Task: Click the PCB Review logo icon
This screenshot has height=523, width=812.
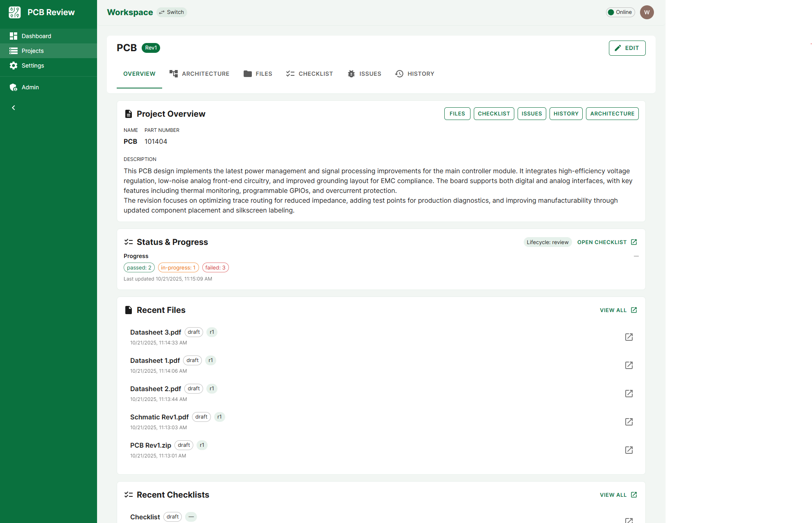Action: (x=15, y=12)
